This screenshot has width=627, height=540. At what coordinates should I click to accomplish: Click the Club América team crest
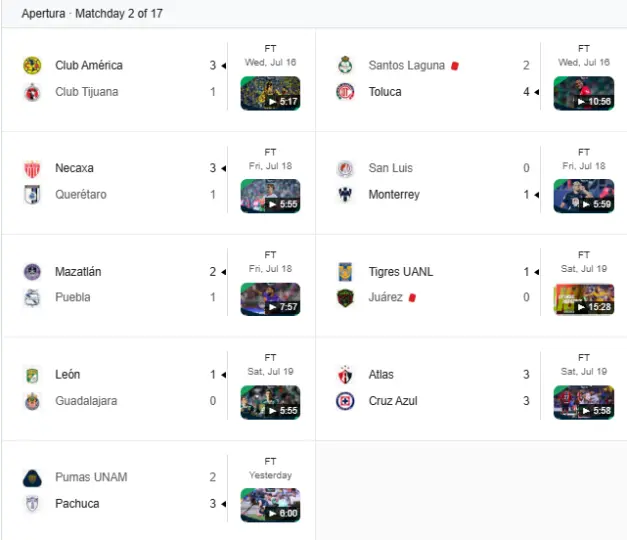coord(32,65)
